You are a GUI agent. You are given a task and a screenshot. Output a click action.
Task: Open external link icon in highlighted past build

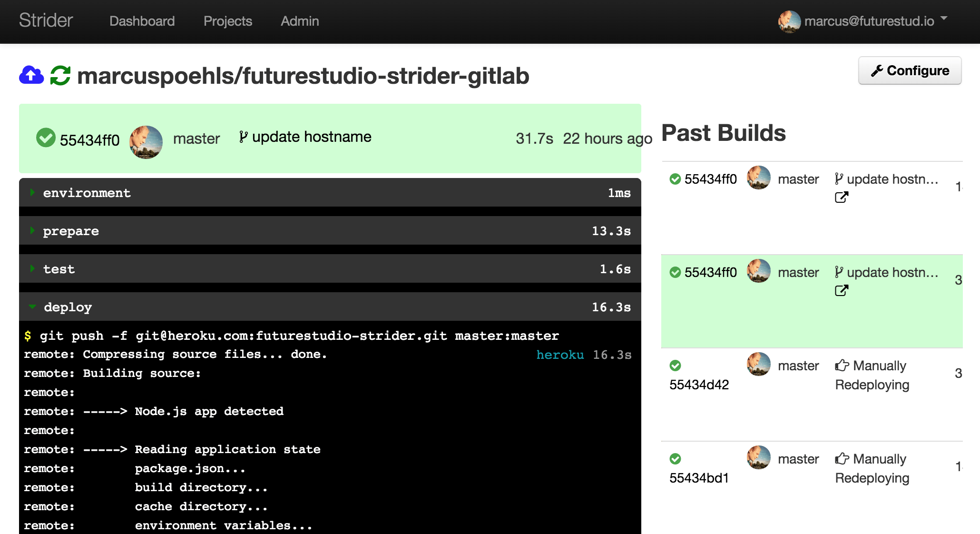(842, 290)
